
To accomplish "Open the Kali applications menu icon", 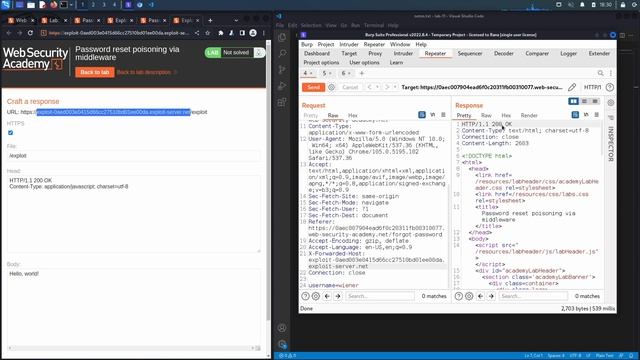I will click(6, 5).
